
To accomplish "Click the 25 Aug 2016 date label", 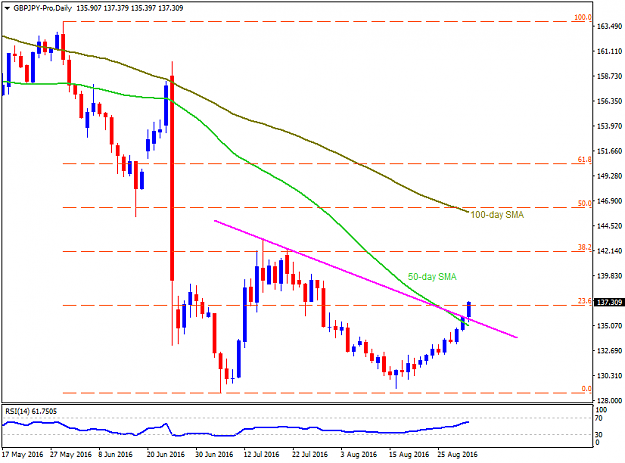I will [457, 454].
